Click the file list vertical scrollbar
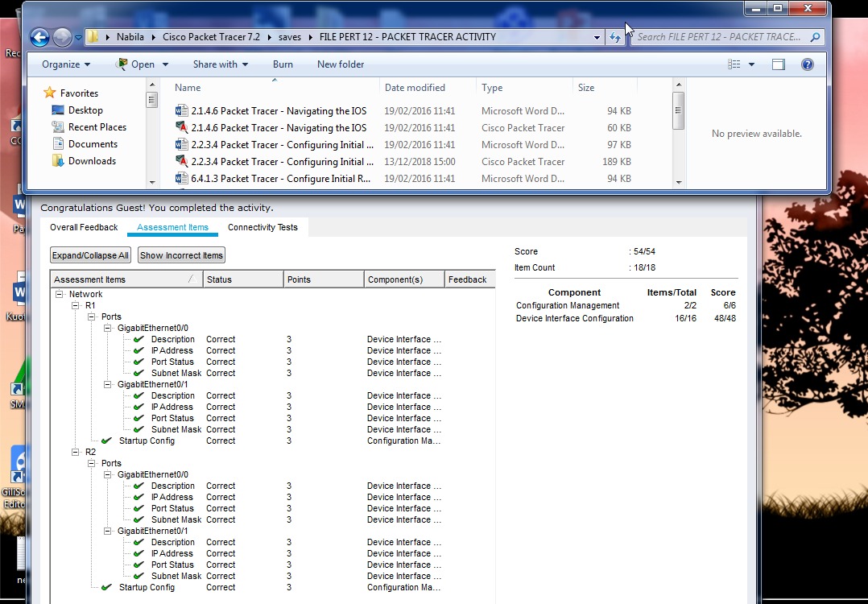Viewport: 868px width, 604px height. pyautogui.click(x=679, y=111)
